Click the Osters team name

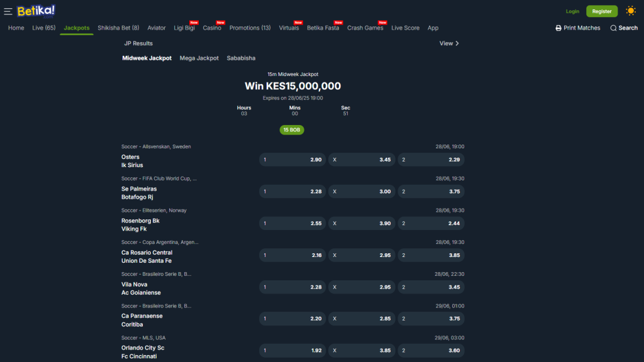point(130,156)
